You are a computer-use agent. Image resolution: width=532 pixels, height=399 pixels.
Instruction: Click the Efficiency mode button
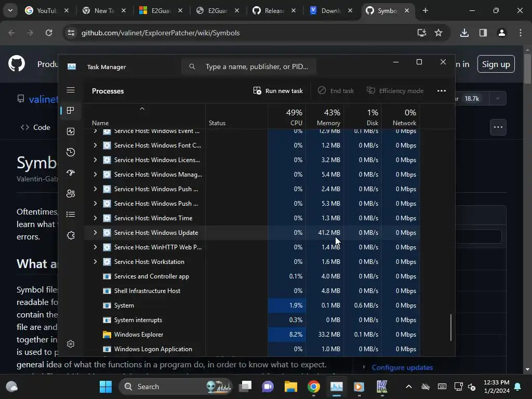395,90
